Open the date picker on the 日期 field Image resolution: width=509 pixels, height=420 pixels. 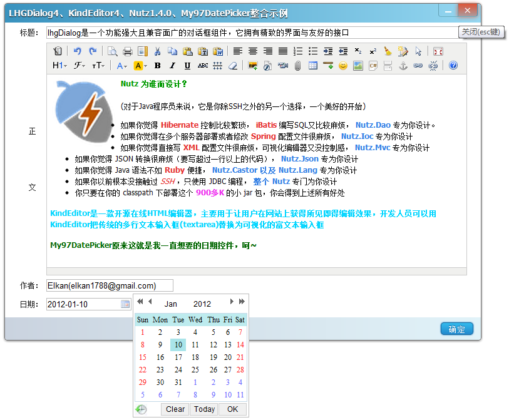(125, 304)
